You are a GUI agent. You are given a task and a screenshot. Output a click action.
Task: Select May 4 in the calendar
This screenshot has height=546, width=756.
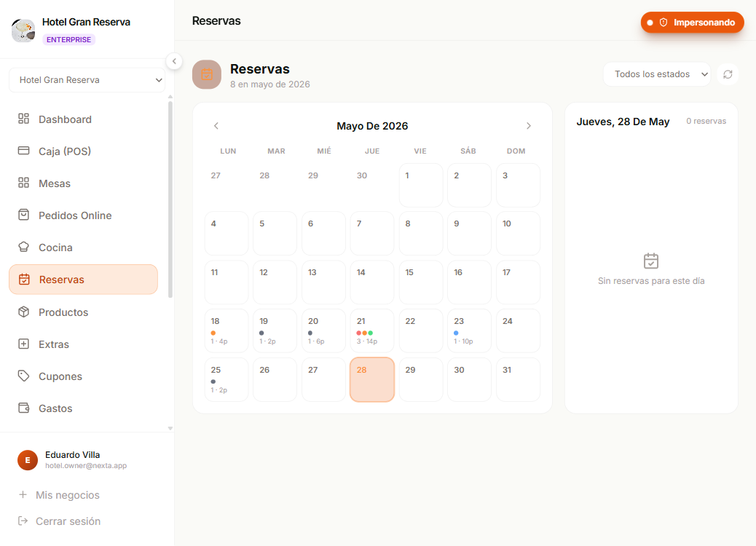click(x=227, y=233)
